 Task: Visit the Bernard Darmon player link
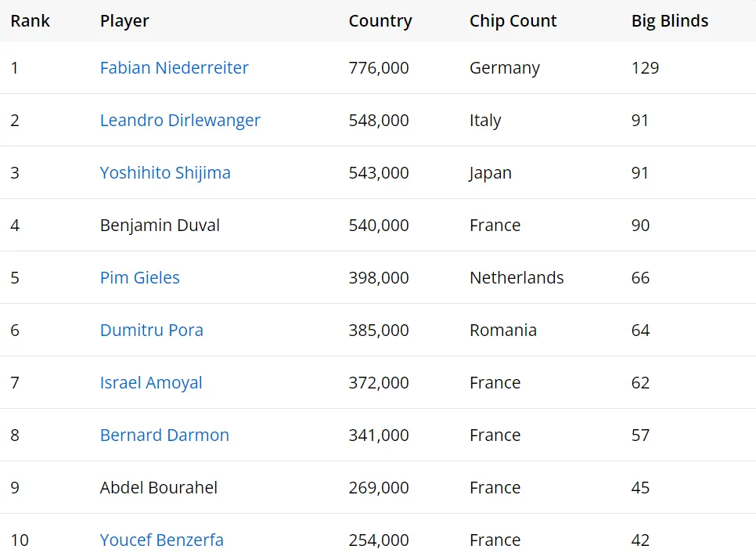[164, 435]
